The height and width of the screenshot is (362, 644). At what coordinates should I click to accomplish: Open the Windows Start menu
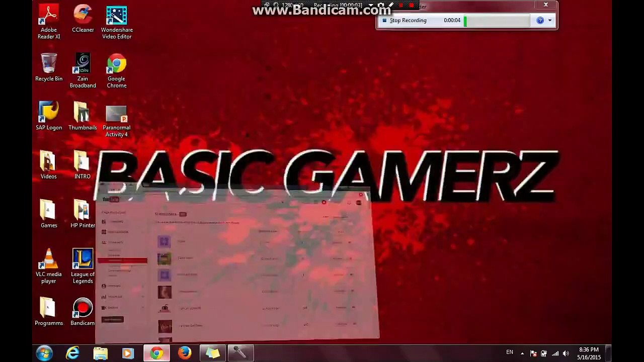click(x=44, y=353)
